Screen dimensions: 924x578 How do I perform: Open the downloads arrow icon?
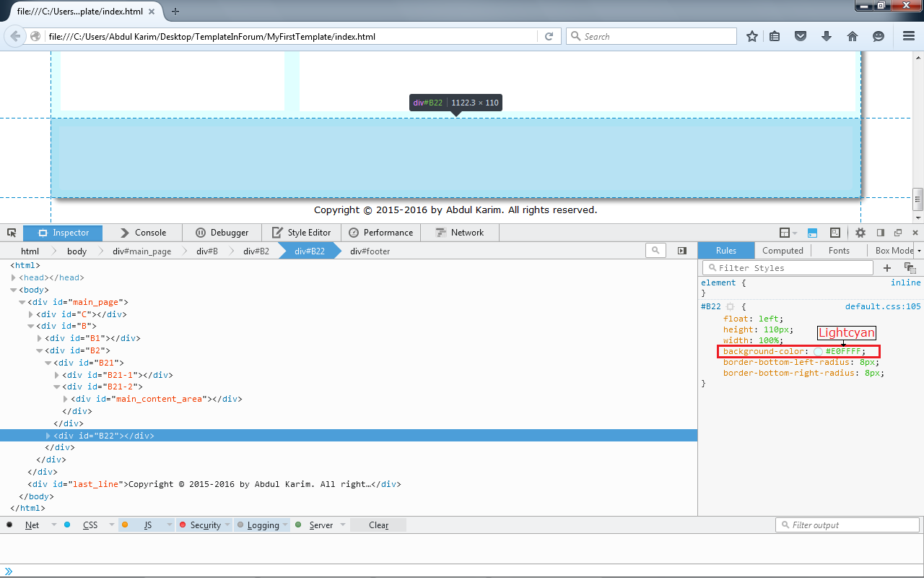(827, 36)
